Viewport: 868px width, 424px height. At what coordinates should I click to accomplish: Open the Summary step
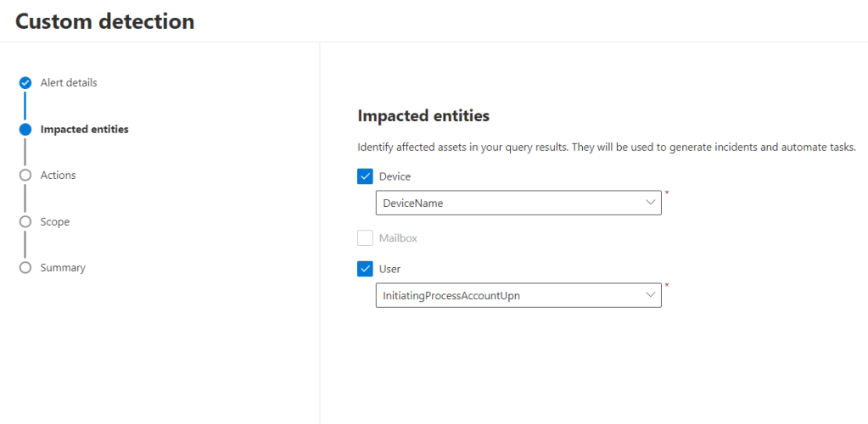(x=63, y=268)
